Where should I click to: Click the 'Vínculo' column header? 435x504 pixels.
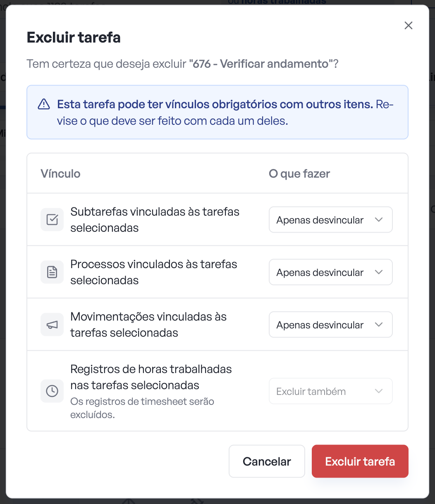(x=60, y=174)
